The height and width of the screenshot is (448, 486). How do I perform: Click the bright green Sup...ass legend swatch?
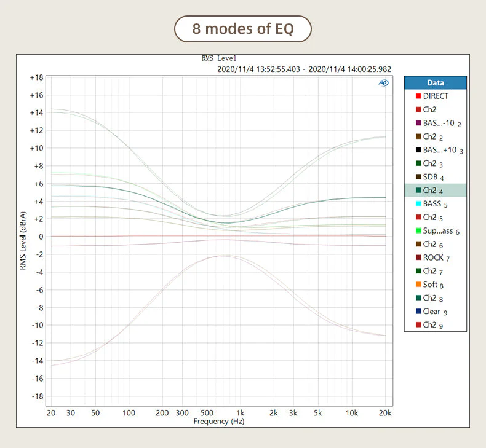tap(418, 230)
